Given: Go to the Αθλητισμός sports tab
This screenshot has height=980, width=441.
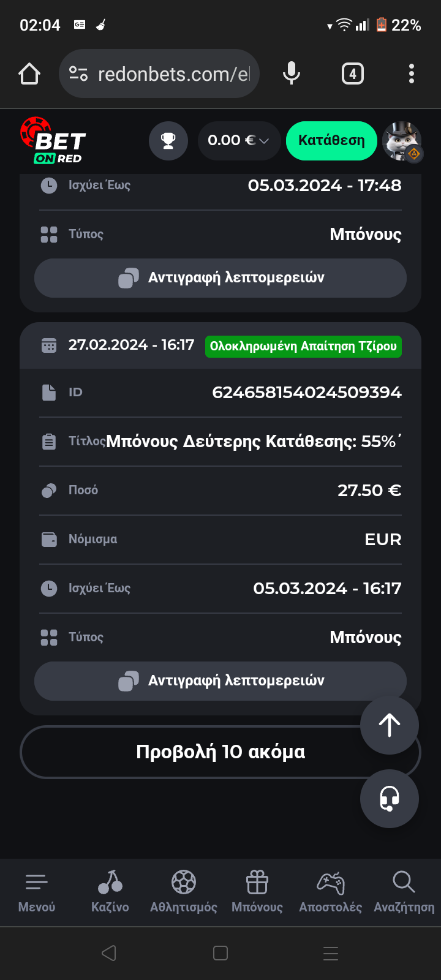Looking at the screenshot, I should point(184,892).
